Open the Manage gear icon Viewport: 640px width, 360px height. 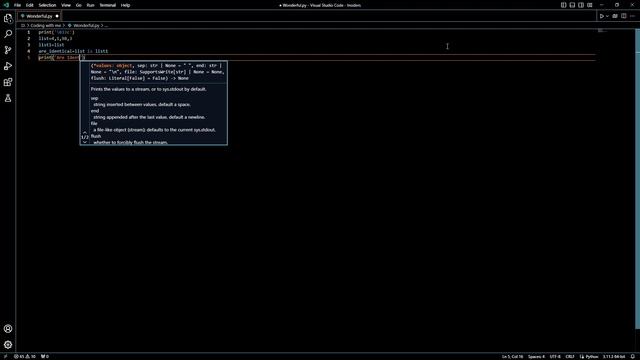tap(8, 345)
